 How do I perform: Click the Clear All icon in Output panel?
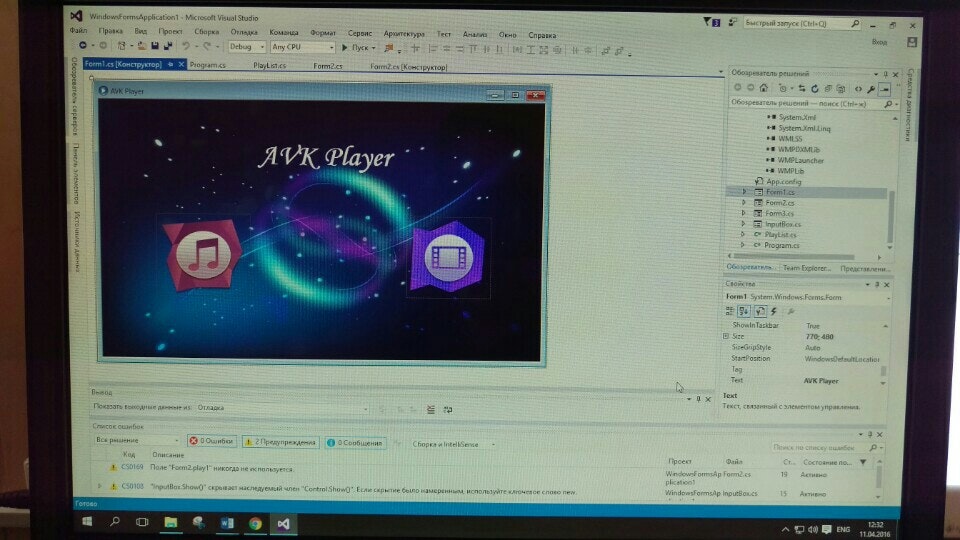tap(431, 410)
